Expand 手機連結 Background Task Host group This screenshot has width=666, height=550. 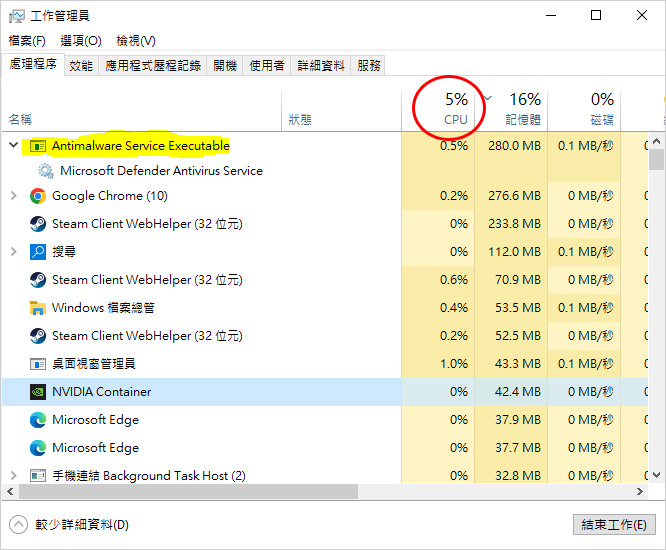coord(14,476)
